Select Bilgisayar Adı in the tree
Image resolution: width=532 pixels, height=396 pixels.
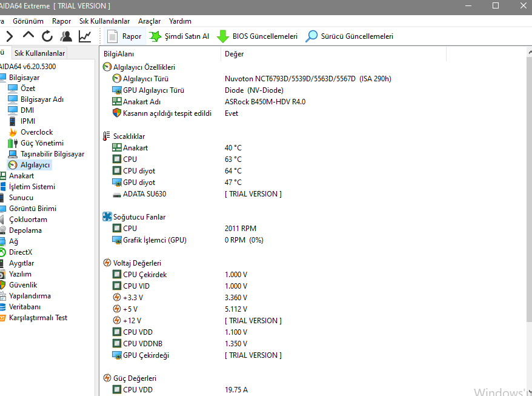click(42, 99)
